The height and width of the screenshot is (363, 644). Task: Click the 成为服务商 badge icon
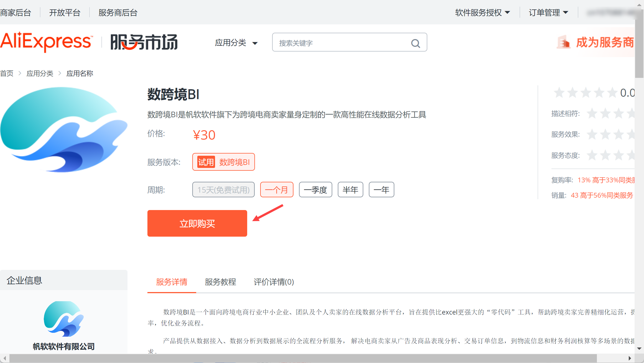(564, 42)
